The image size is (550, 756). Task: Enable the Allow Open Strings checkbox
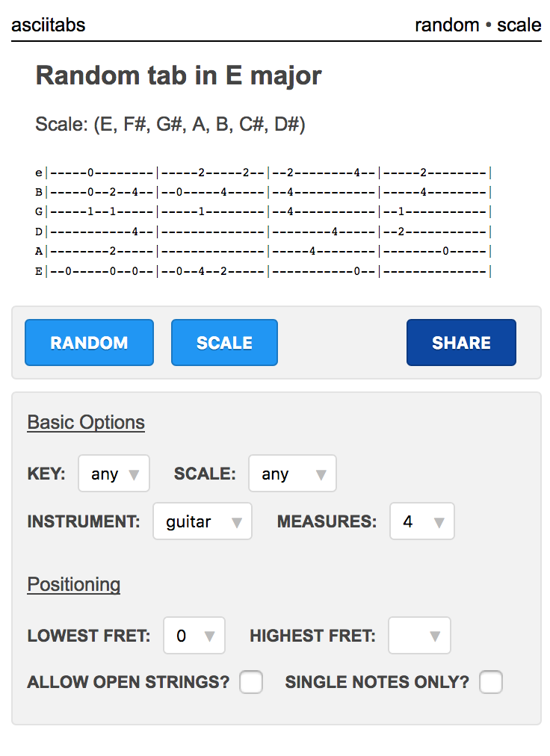(x=251, y=682)
